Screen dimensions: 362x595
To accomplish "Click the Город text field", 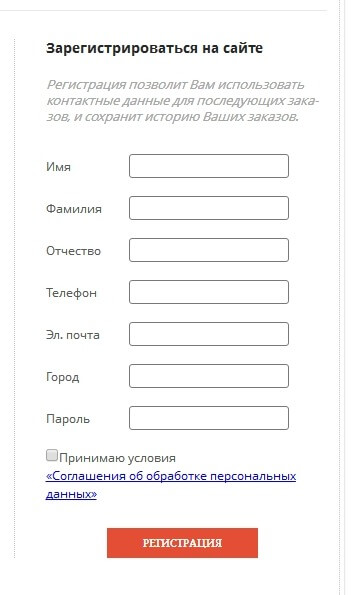I will pos(209,376).
